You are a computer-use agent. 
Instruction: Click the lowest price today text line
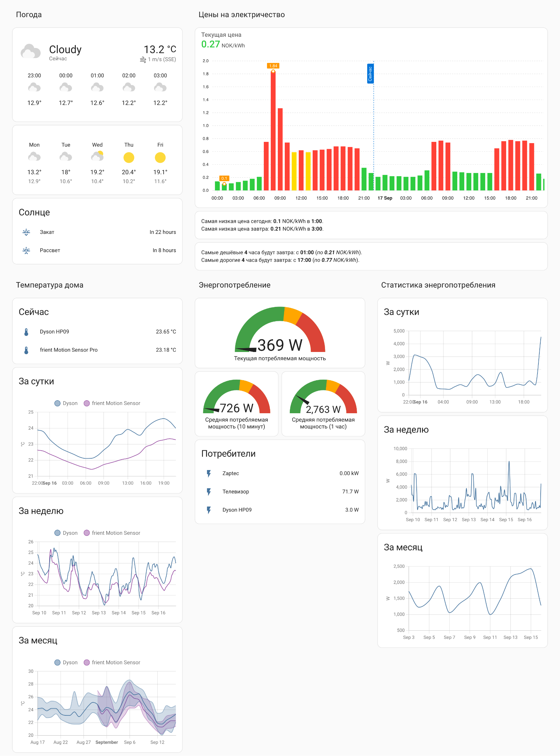click(x=262, y=221)
